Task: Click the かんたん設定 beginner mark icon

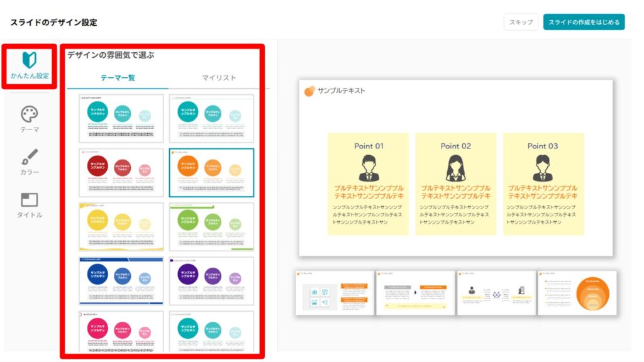Action: tap(30, 60)
